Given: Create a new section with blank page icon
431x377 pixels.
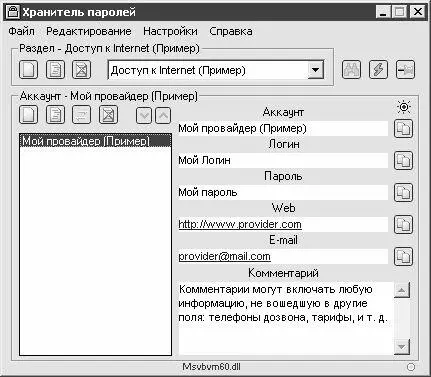Looking at the screenshot, I should pyautogui.click(x=28, y=70).
